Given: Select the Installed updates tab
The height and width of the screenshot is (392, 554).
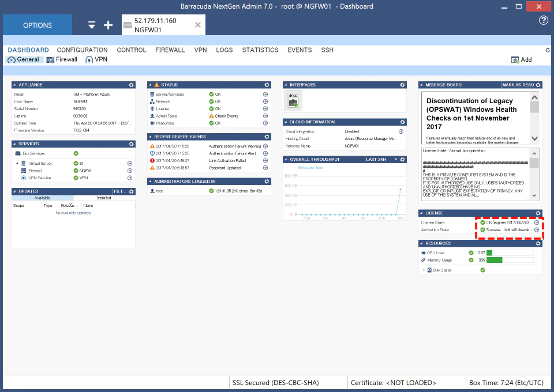Looking at the screenshot, I should [104, 198].
